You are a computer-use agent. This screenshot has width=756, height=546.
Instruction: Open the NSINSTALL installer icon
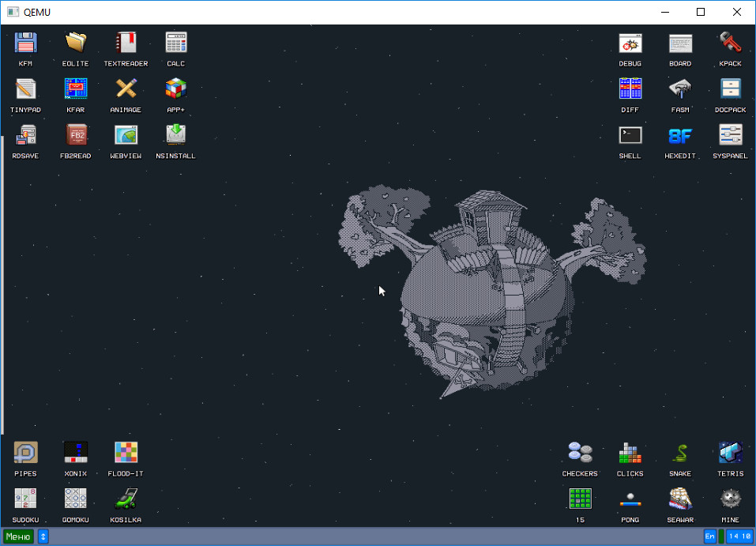176,135
